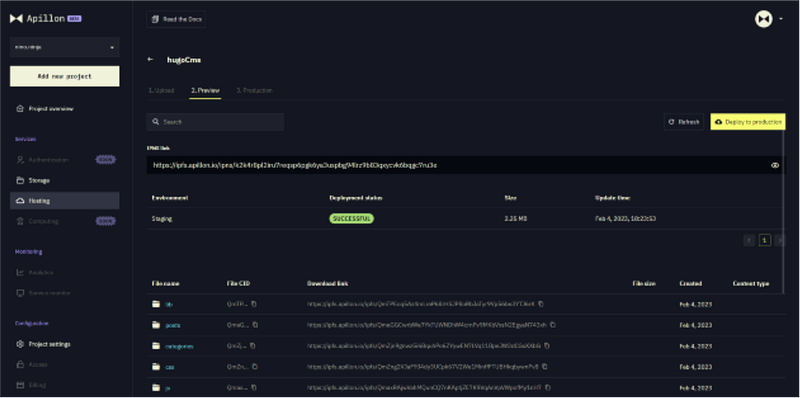Copy File CID of the css row

[x=255, y=366]
